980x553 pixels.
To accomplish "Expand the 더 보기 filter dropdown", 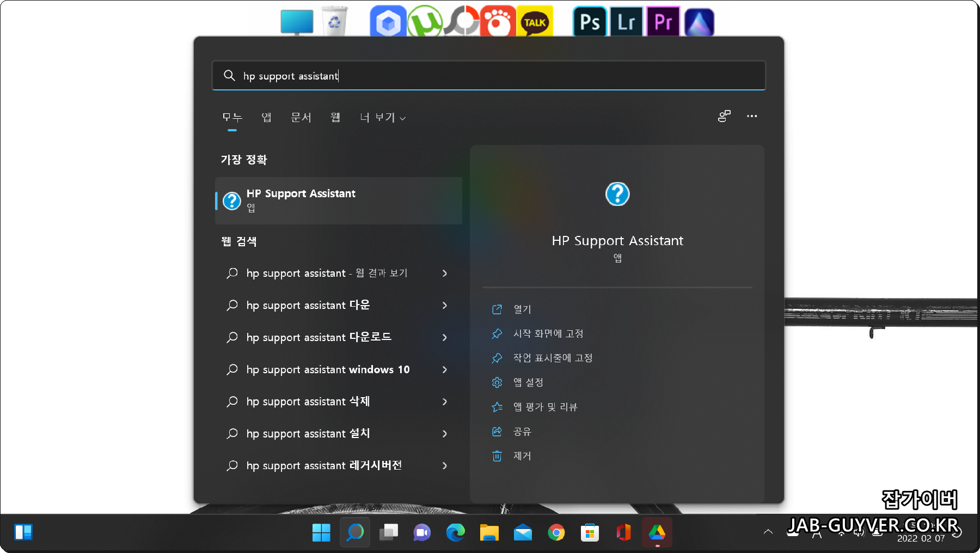I will click(383, 117).
